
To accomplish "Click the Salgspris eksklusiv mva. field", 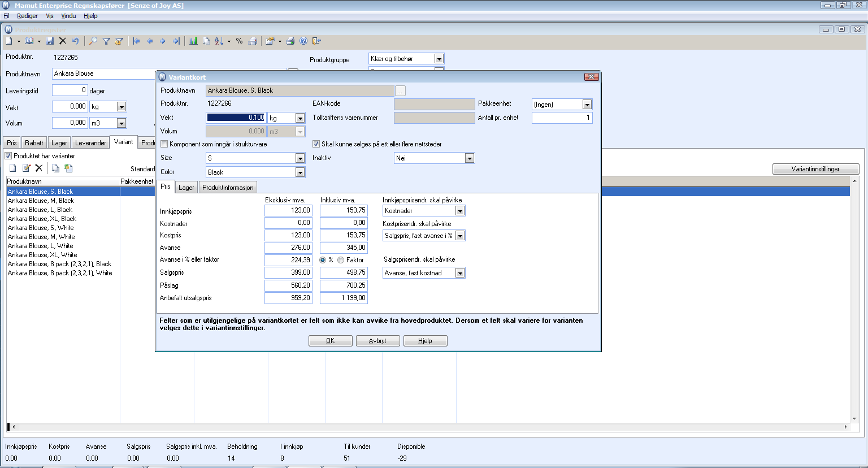I will [x=288, y=272].
